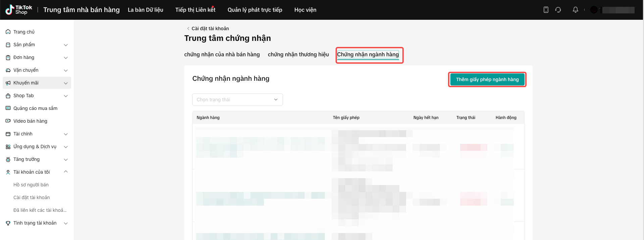644x240 pixels.
Task: Open the notifications bell
Action: (x=575, y=10)
